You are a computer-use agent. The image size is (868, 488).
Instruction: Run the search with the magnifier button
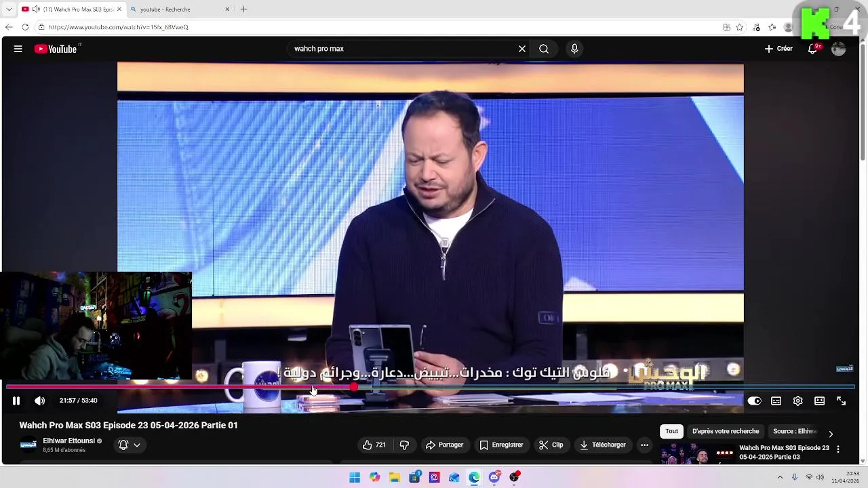click(x=544, y=49)
